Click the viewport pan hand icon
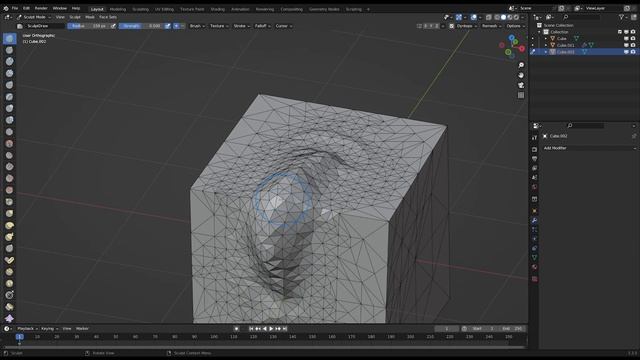Viewport: 640px width, 360px height. [521, 75]
